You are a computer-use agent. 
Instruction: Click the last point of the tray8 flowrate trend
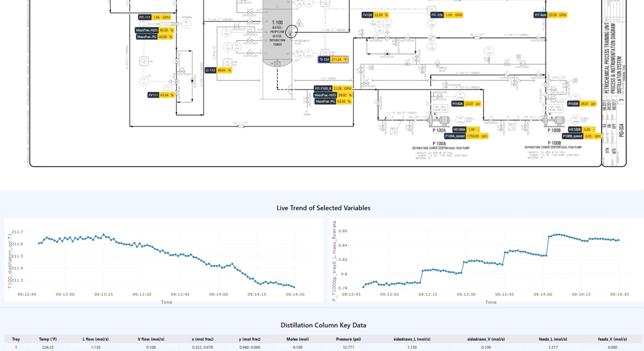click(618, 240)
